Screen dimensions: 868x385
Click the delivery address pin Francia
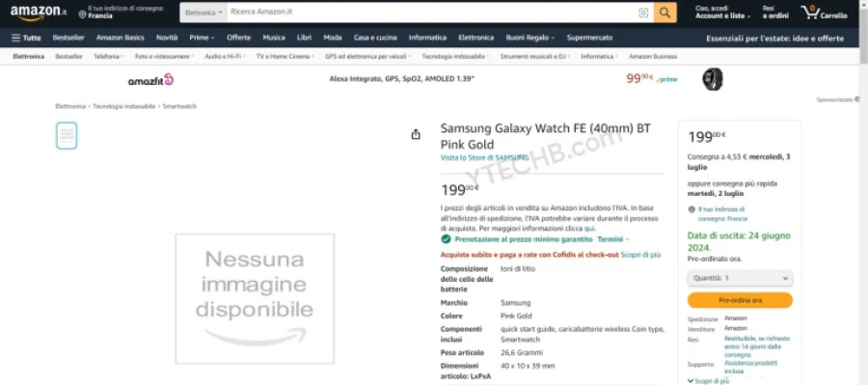pyautogui.click(x=121, y=13)
